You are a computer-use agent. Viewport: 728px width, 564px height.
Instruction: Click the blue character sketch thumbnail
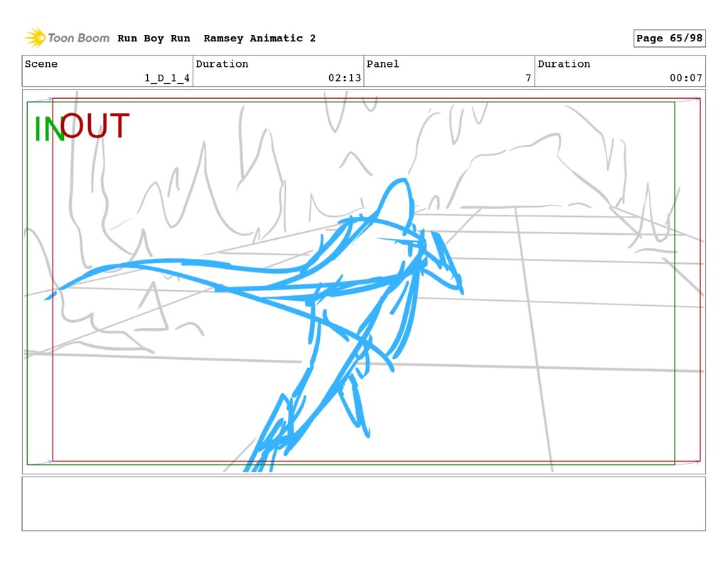point(255,325)
